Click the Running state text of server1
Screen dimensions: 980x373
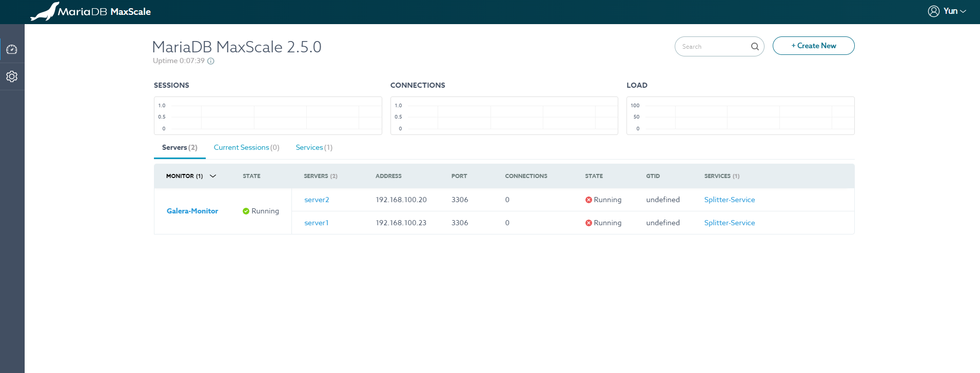[x=607, y=223]
